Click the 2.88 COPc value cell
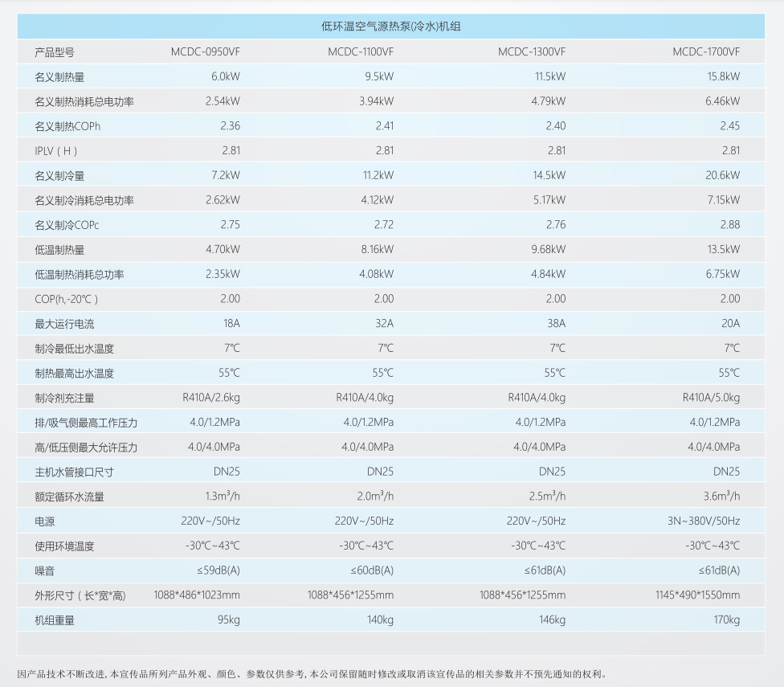 pyautogui.click(x=729, y=225)
